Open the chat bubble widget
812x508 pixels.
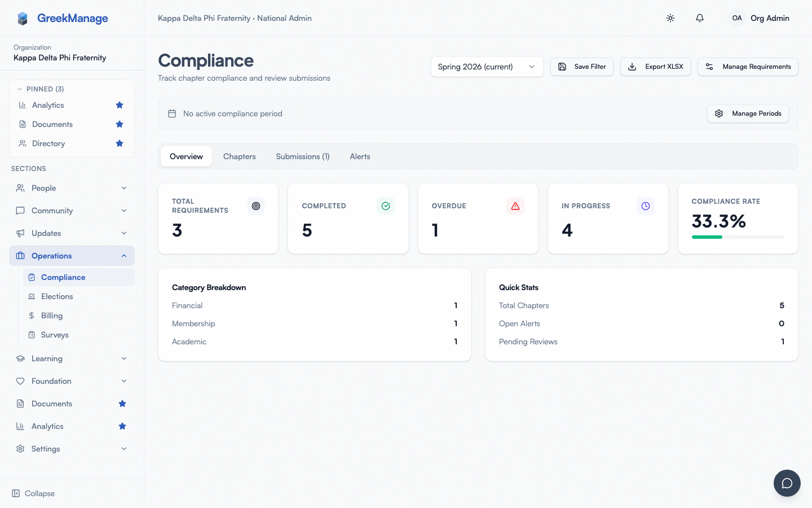pyautogui.click(x=787, y=483)
